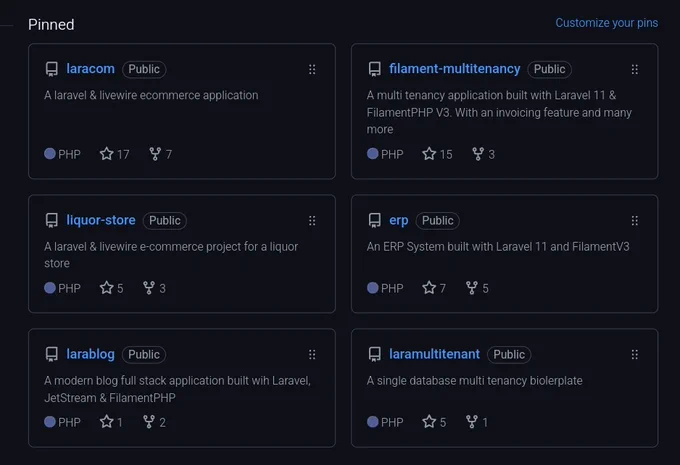
Task: Go to the liquor-store repository
Action: point(101,220)
